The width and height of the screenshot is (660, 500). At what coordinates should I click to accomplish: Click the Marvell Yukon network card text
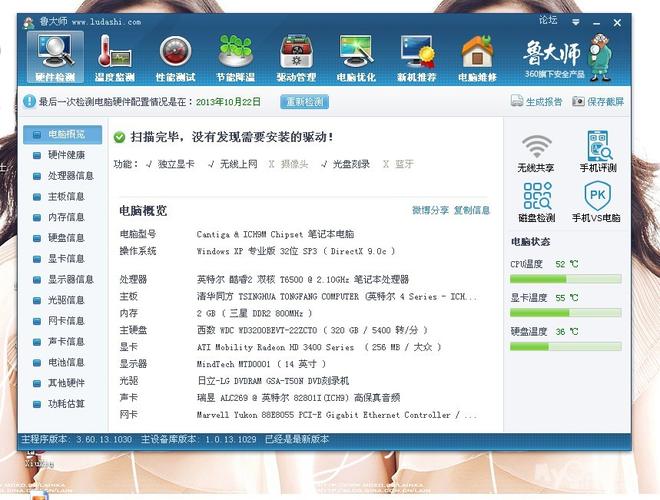point(337,415)
